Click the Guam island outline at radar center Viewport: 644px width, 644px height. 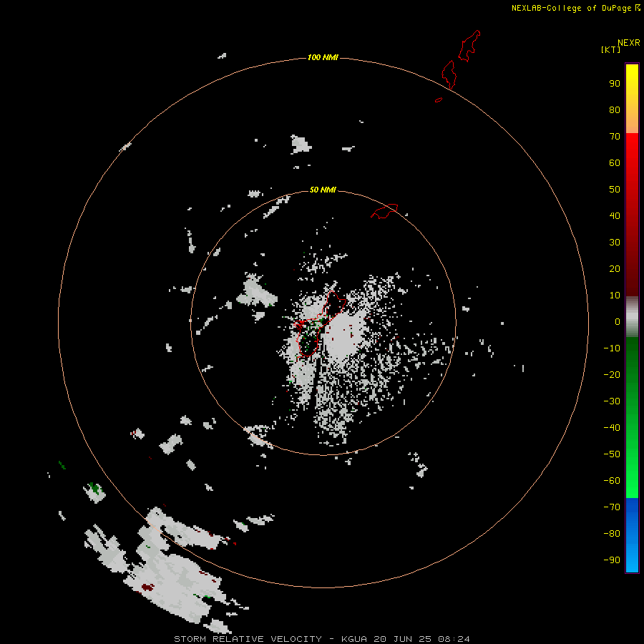pyautogui.click(x=318, y=323)
